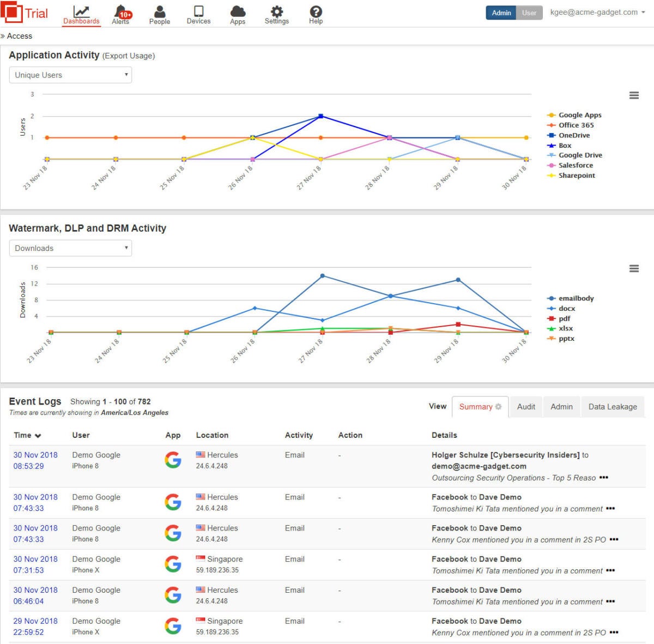Switch to User mode toggle
The image size is (654, 644).
tap(529, 13)
